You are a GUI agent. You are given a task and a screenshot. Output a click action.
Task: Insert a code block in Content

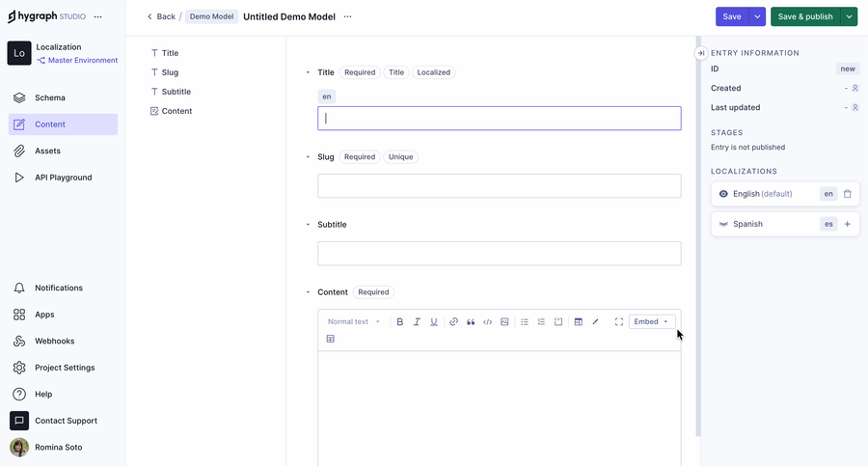tap(487, 322)
